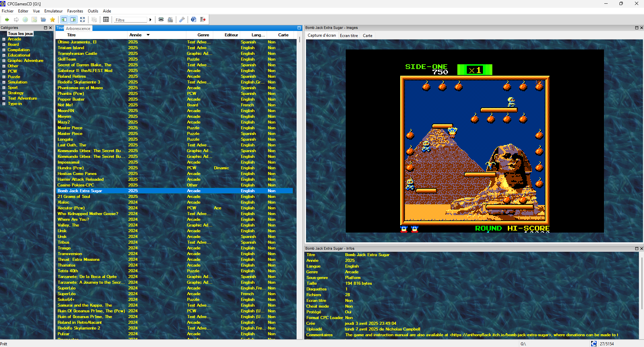Click the map picture toolbar icon
This screenshot has width=644, height=347.
[x=34, y=20]
